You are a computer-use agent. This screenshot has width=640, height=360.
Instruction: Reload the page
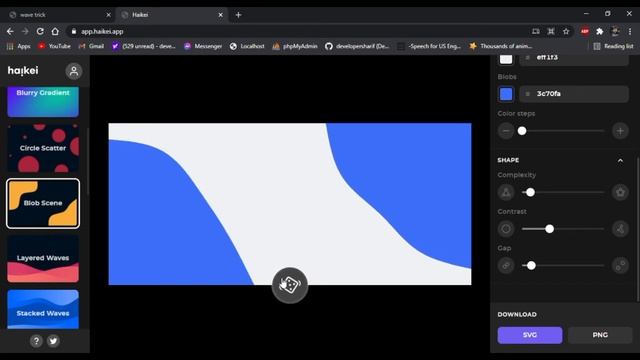(x=40, y=31)
